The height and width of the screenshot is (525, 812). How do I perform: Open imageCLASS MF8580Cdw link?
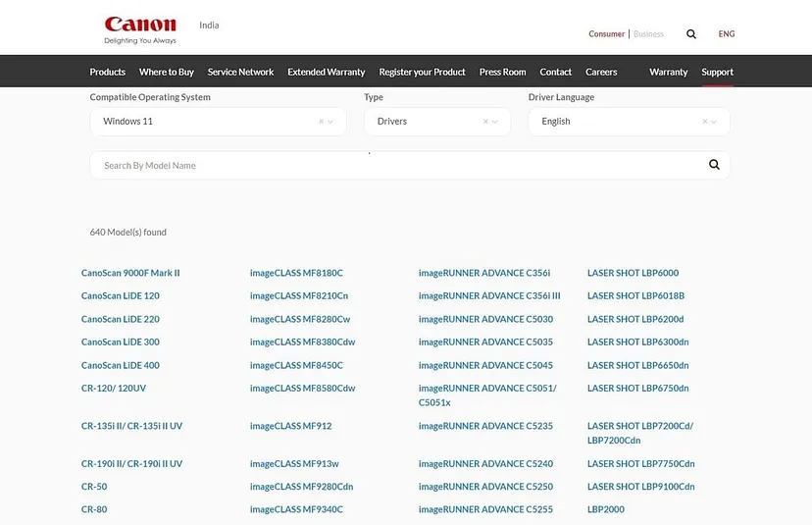click(302, 388)
